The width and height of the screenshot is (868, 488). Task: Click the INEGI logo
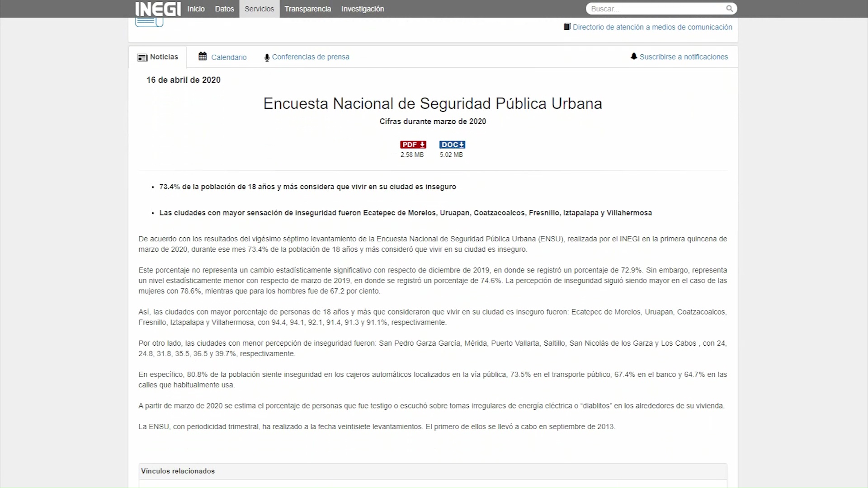coord(158,9)
